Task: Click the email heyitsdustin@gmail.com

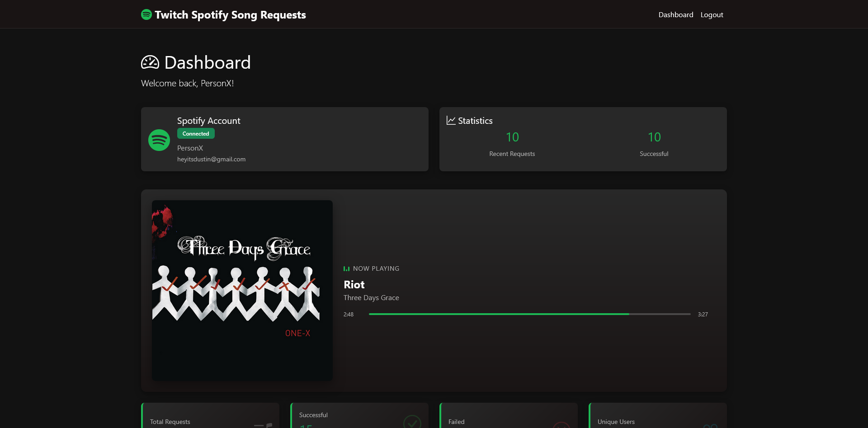Action: click(x=211, y=159)
